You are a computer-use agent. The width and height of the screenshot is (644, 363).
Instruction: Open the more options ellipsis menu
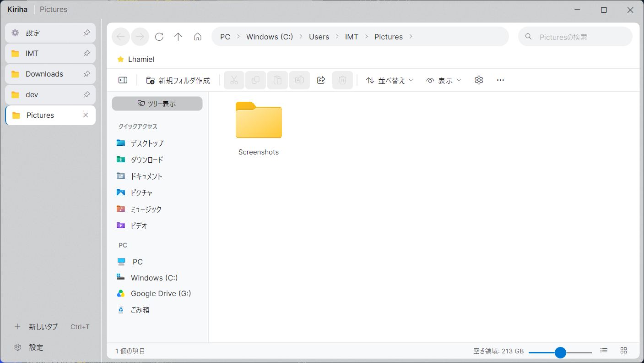click(500, 80)
